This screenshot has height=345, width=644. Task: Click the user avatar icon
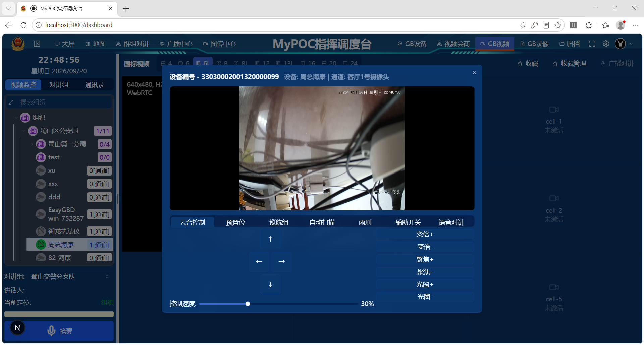621,44
